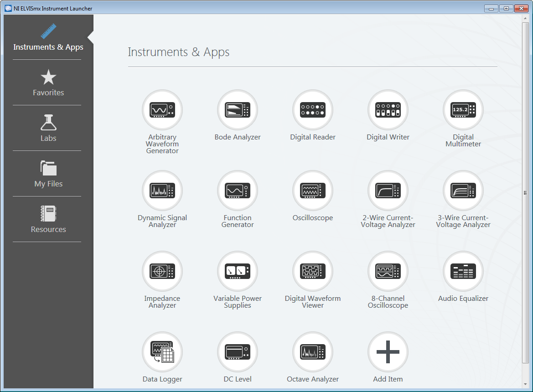Image resolution: width=533 pixels, height=392 pixels.
Task: Open the Function Generator
Action: coord(237,191)
